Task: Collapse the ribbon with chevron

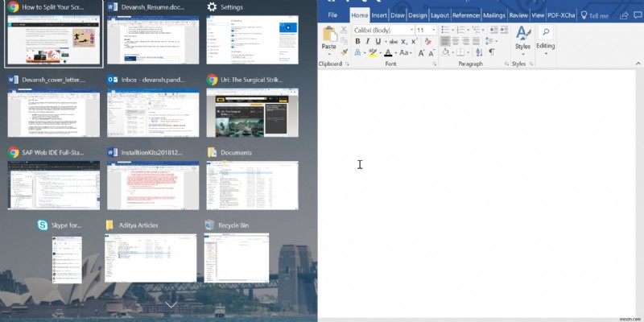Action: click(638, 64)
